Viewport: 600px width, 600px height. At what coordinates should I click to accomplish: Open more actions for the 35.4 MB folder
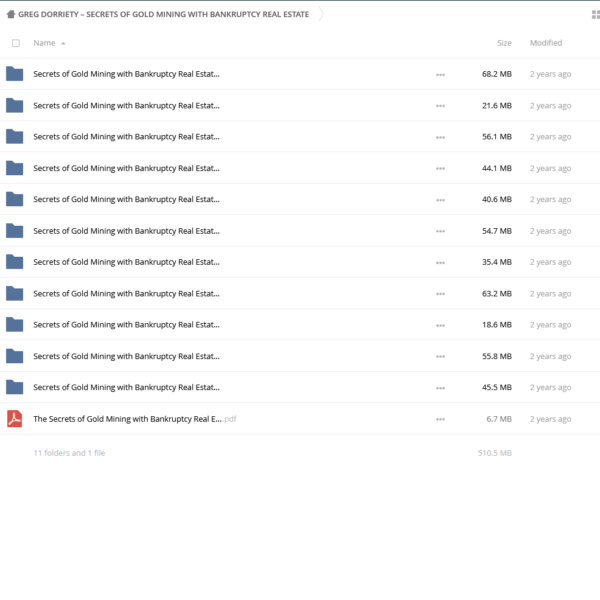pos(440,263)
